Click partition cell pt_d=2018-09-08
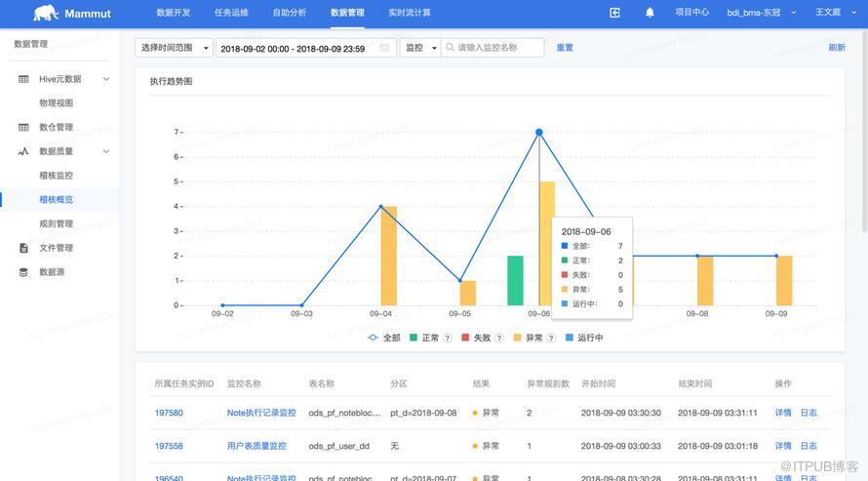This screenshot has width=868, height=481. click(423, 413)
